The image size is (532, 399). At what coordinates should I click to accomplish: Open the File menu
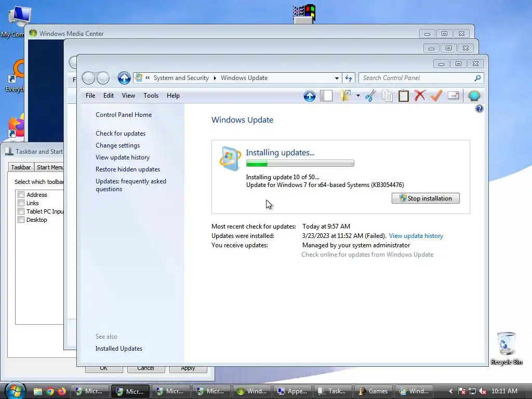point(90,96)
